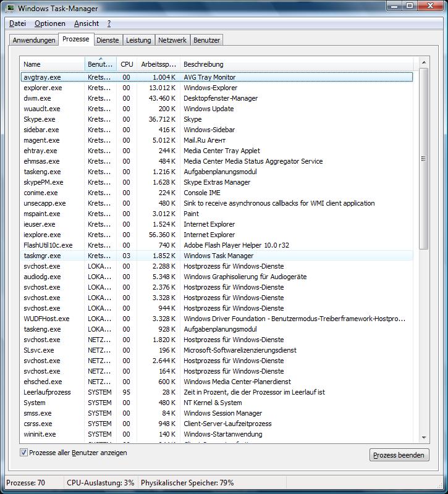Select the System process row

(x=217, y=403)
